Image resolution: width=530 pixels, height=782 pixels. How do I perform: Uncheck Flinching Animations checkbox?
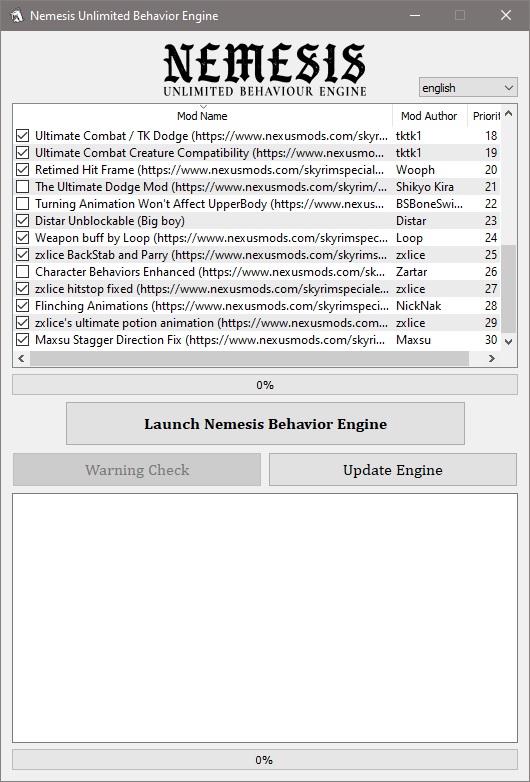click(x=22, y=305)
